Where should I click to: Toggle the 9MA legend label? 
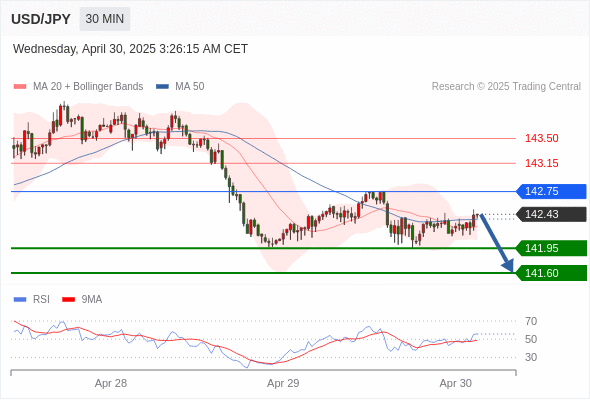click(92, 300)
